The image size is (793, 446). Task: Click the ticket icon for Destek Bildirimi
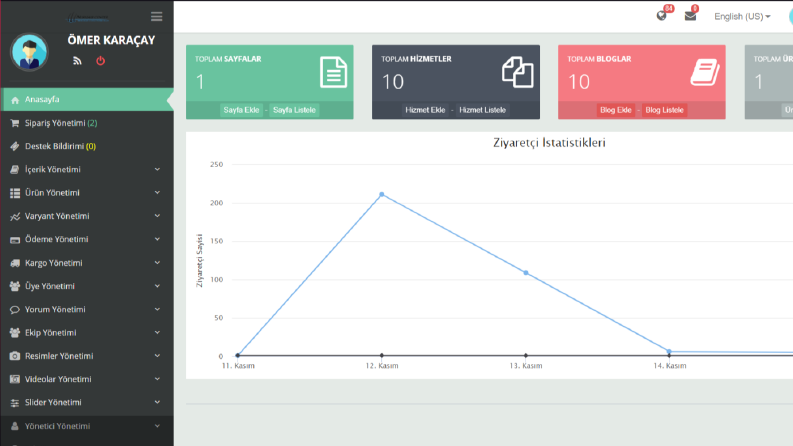pos(15,146)
